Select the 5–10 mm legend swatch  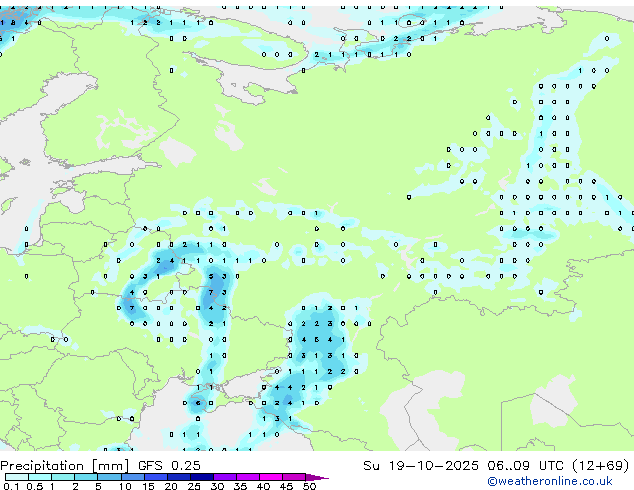109,477
